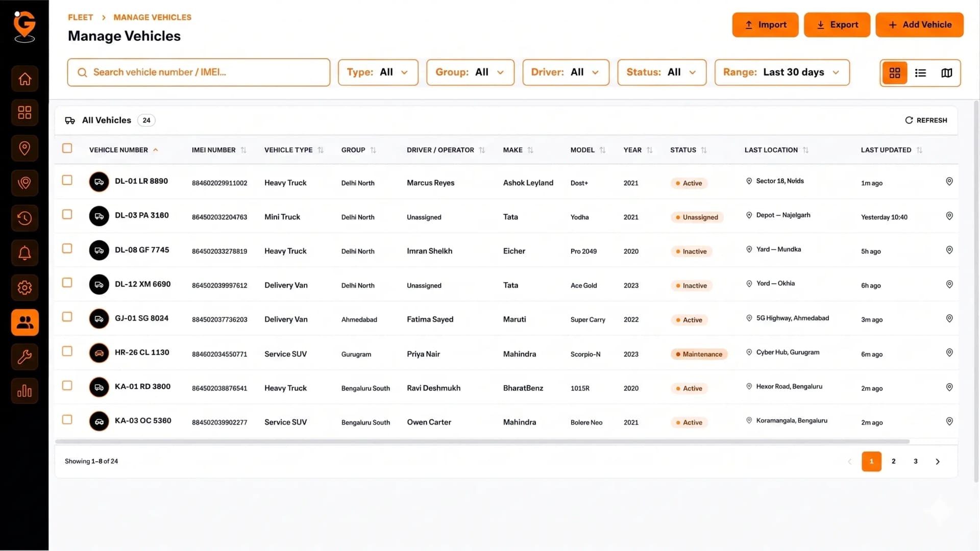
Task: Sort by Vehicle Type column
Action: [x=294, y=150]
